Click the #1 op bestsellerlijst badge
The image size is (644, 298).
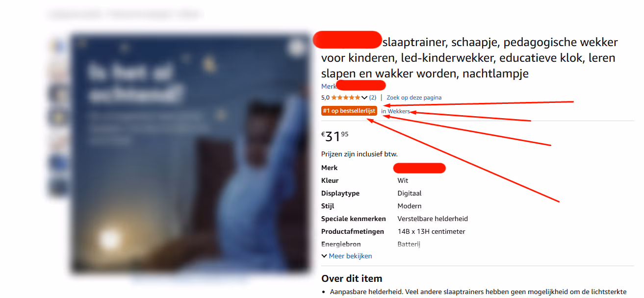coord(349,111)
